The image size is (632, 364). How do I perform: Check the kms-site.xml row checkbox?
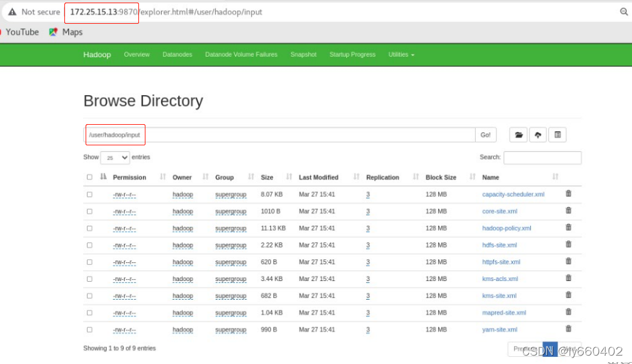(89, 296)
